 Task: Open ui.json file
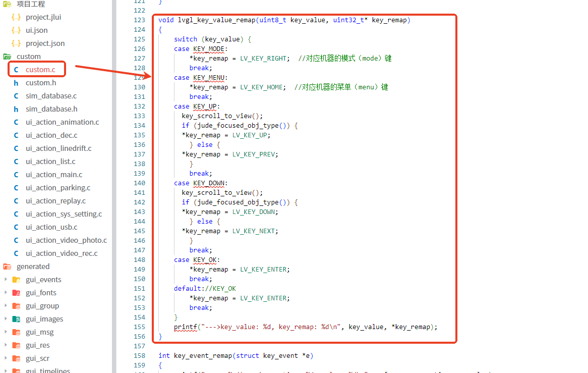[x=36, y=30]
